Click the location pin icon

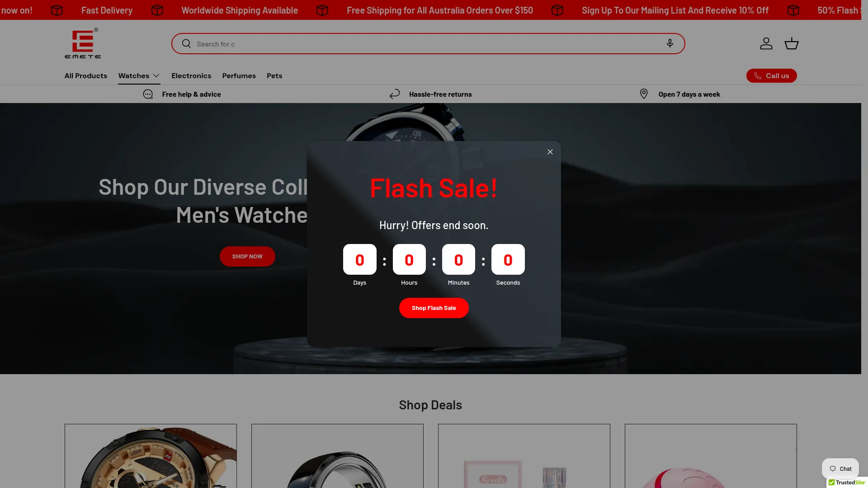[644, 94]
